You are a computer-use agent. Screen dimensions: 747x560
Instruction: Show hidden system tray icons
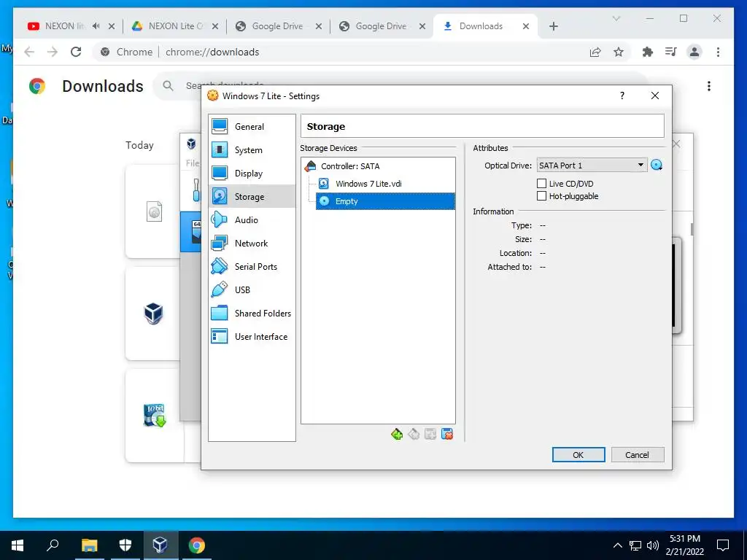pyautogui.click(x=617, y=545)
